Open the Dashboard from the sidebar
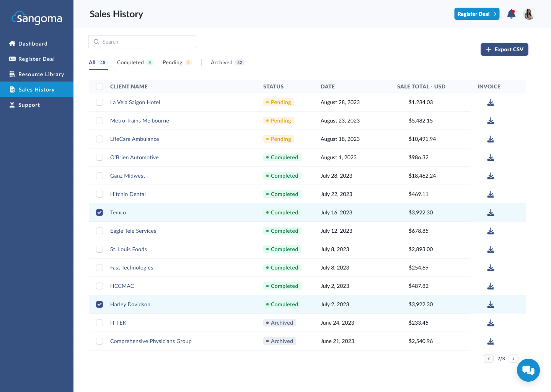551x392 pixels. coord(33,43)
